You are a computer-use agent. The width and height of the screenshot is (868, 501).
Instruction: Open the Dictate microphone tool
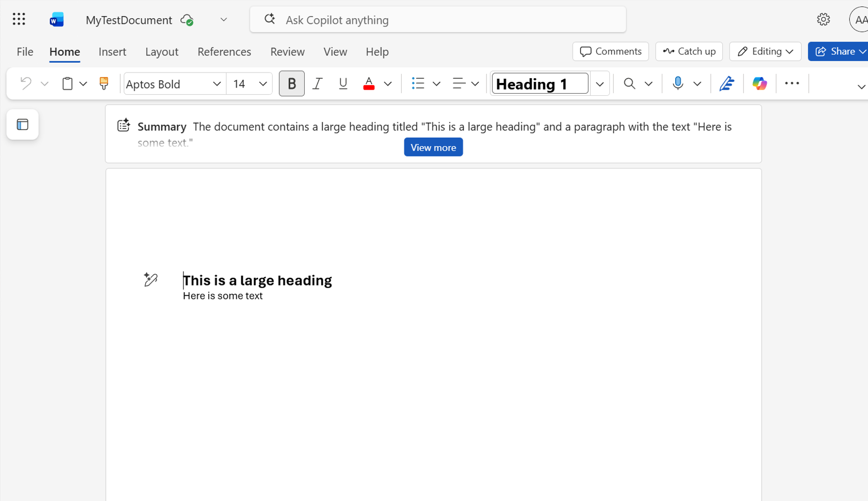click(677, 83)
